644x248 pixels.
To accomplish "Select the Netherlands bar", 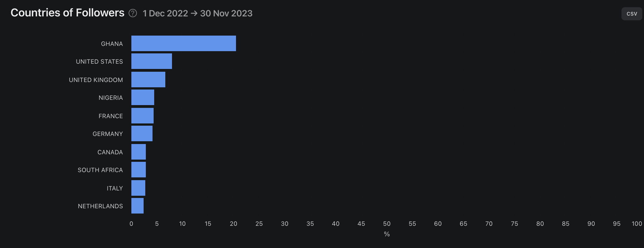I will [137, 206].
